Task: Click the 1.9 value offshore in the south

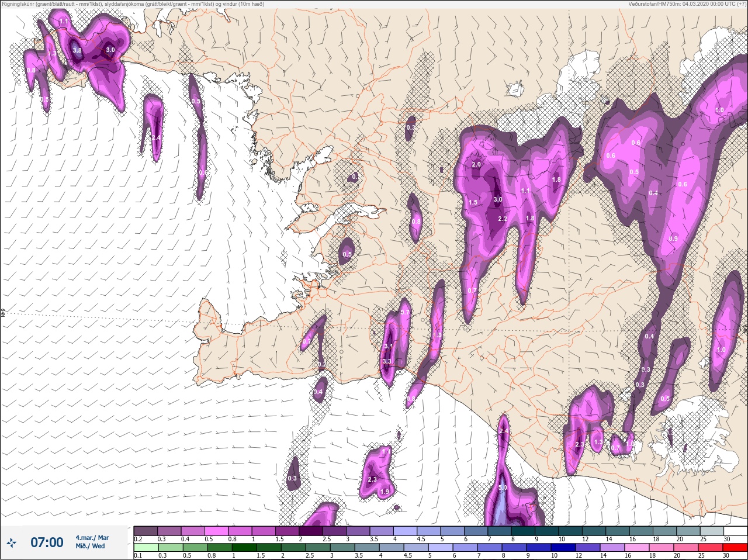Action: (385, 492)
